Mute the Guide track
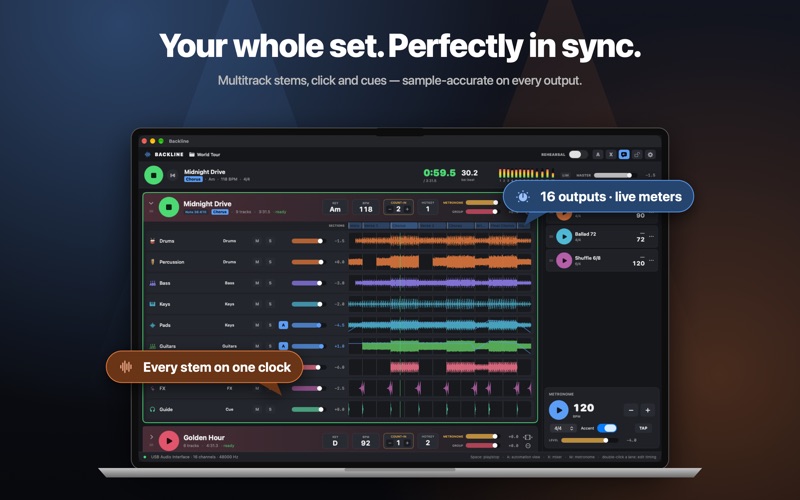The image size is (800, 500). coord(257,409)
